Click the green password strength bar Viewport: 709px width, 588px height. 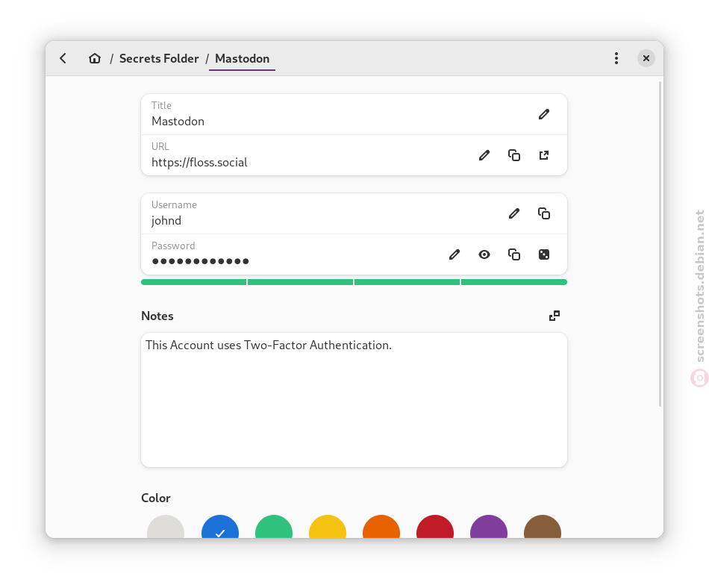click(x=354, y=282)
